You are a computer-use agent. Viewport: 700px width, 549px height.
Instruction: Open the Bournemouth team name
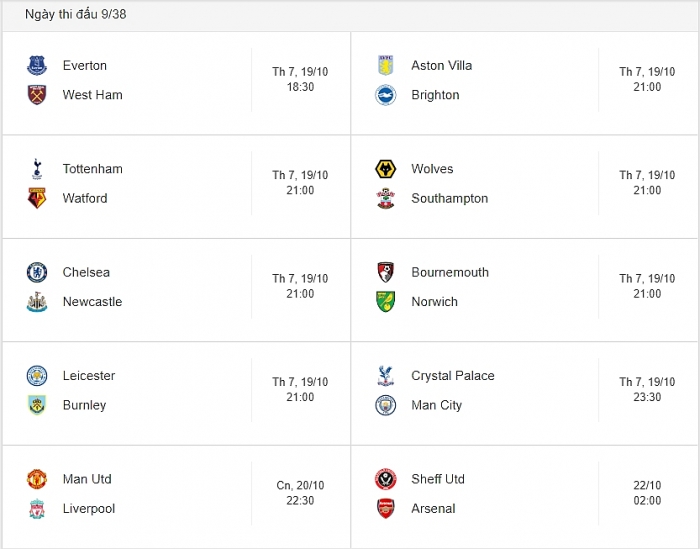coord(450,272)
